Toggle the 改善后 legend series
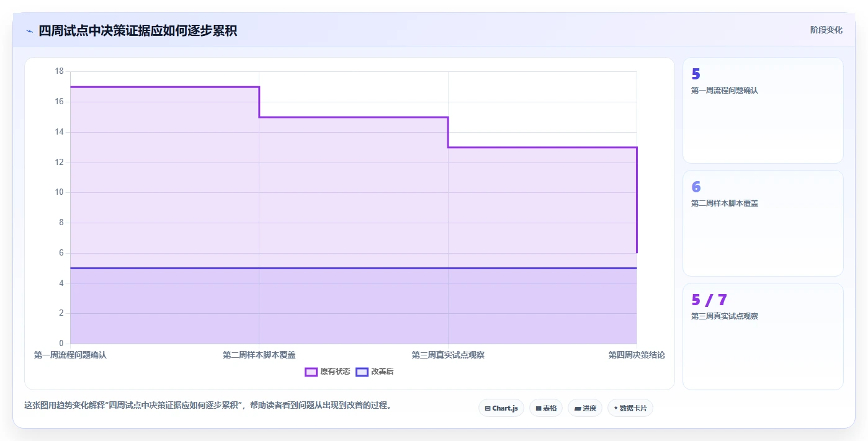This screenshot has width=868, height=441. 375,372
